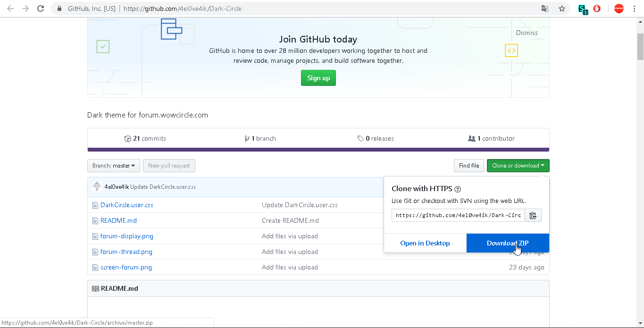Click the browser reload page icon
The width and height of the screenshot is (644, 328).
41,8
